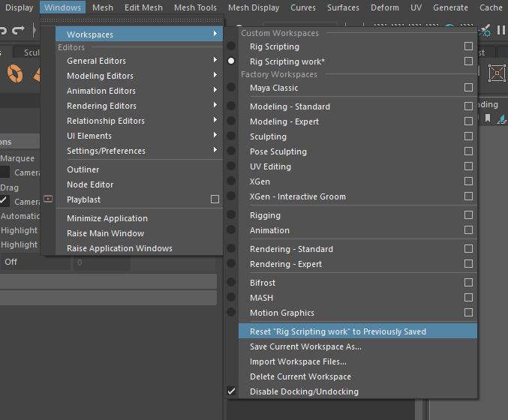Open options box for Rigging
508x420 pixels.
[468, 215]
